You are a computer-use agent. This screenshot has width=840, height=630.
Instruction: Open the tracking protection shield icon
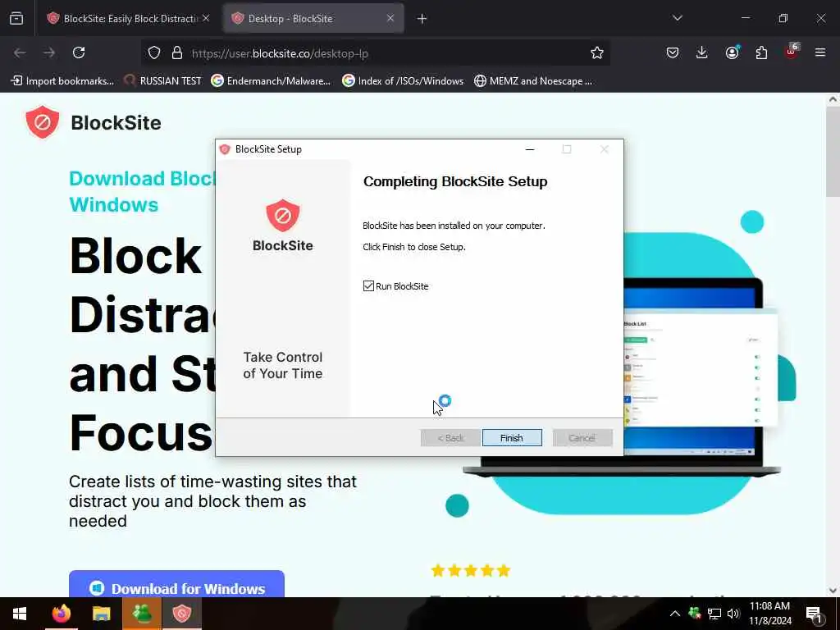(154, 53)
